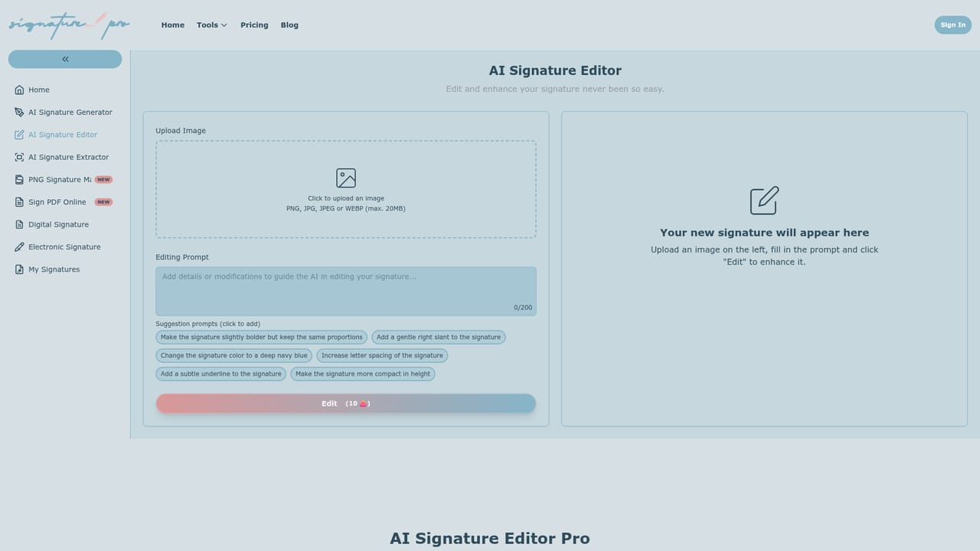Click the Home house icon in the sidebar
980x551 pixels.
coord(19,90)
